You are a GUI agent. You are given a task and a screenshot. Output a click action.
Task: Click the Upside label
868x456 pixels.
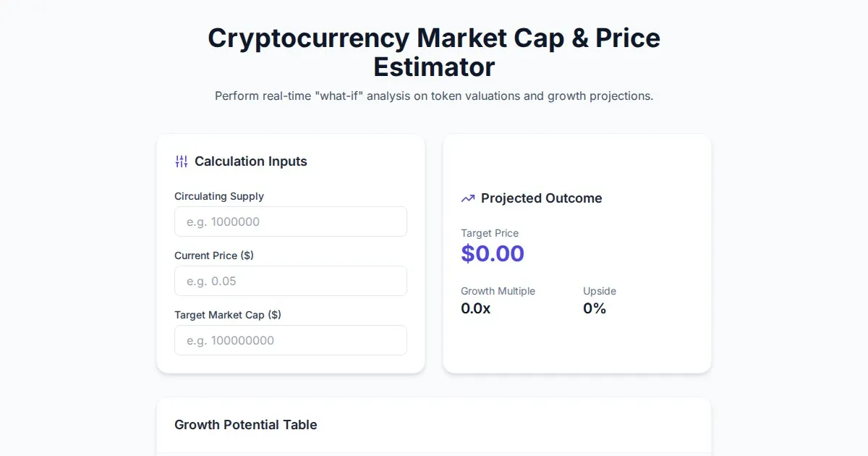point(600,291)
